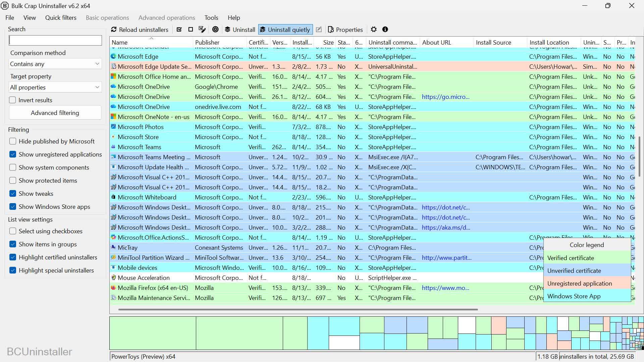Click the invert selection toolbar icon
Screen dimensions: 644x362
pos(202,29)
